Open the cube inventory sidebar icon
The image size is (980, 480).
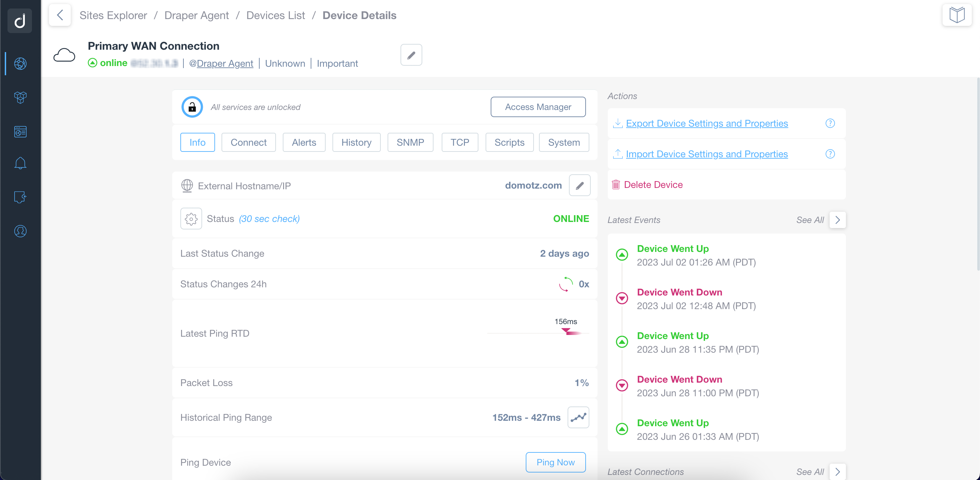pyautogui.click(x=20, y=97)
